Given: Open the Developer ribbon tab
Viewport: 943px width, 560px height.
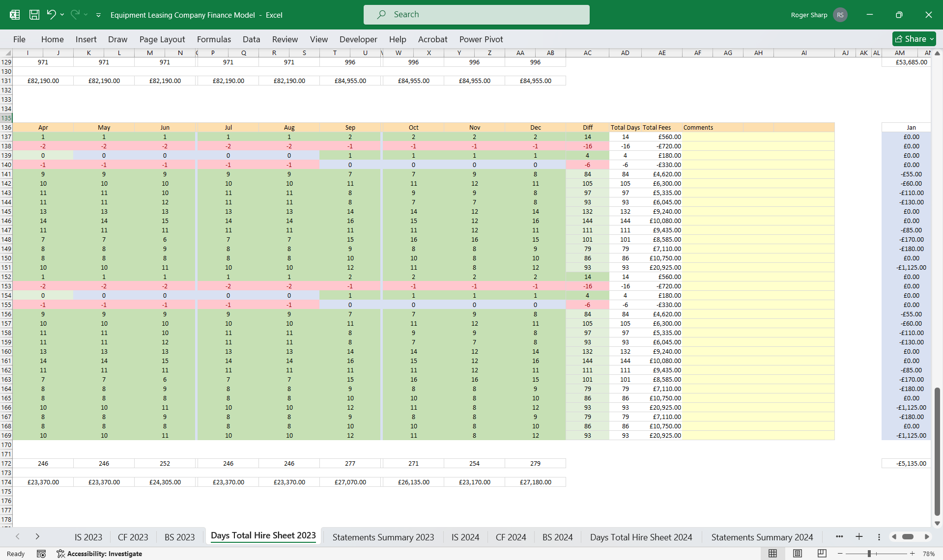Looking at the screenshot, I should [x=358, y=39].
